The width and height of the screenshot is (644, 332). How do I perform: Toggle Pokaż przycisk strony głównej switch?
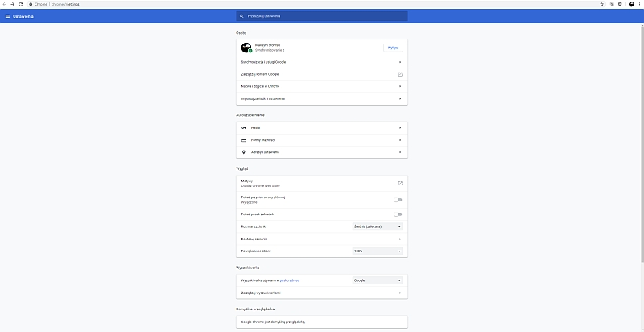click(x=398, y=200)
